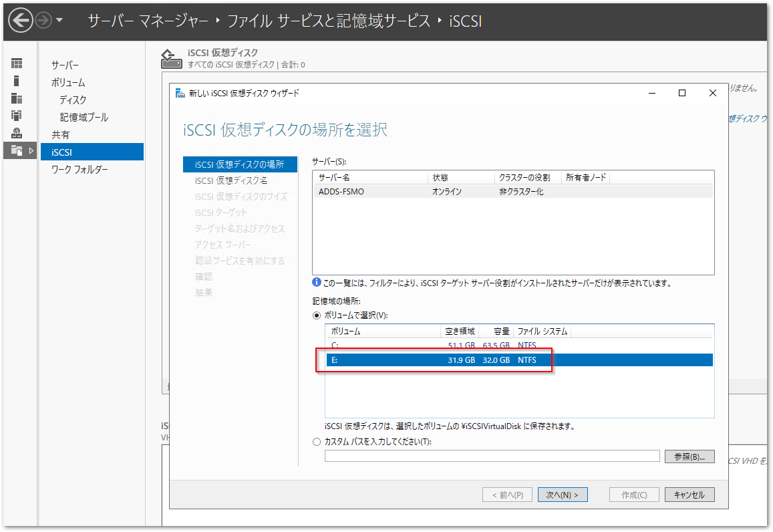Click the iSCSI 仮想ディスク header icon
773x532 pixels.
(x=171, y=59)
